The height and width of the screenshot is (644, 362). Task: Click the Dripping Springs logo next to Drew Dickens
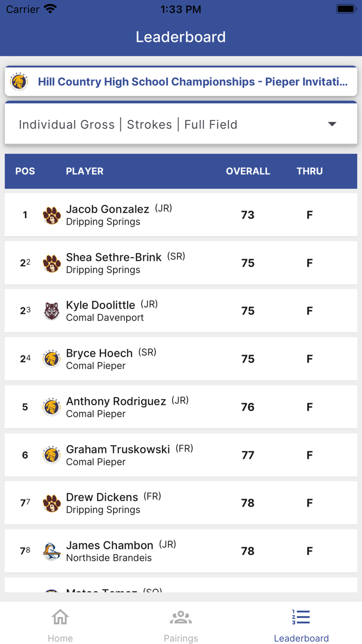tap(51, 503)
